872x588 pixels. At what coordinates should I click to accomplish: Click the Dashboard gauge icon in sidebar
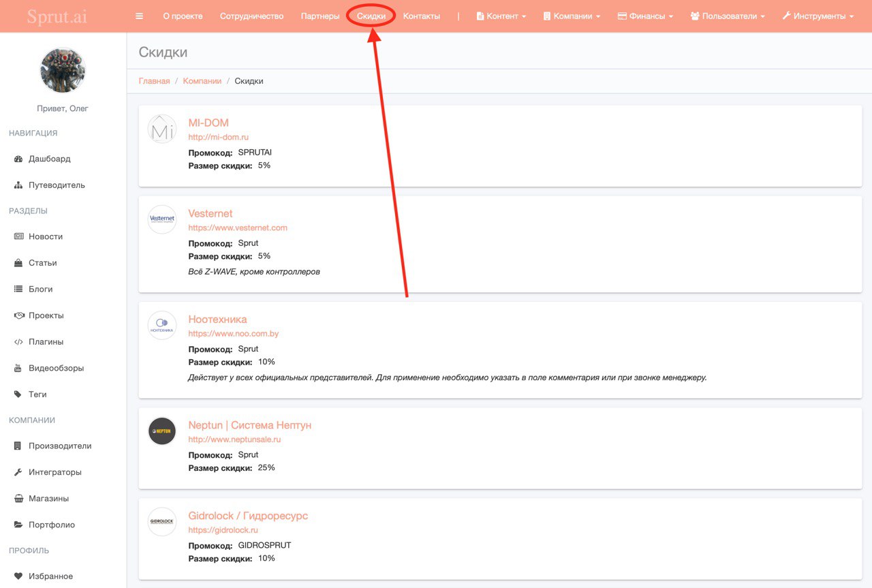(18, 159)
